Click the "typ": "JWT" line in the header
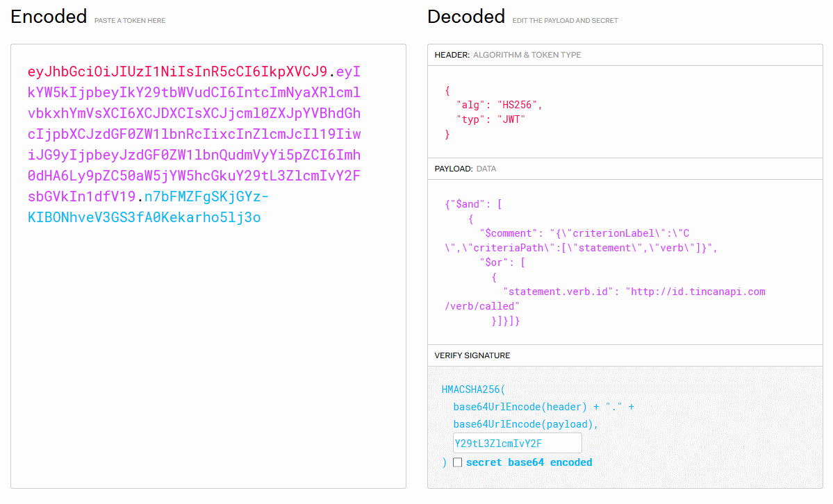This screenshot has width=833, height=504. pos(490,119)
